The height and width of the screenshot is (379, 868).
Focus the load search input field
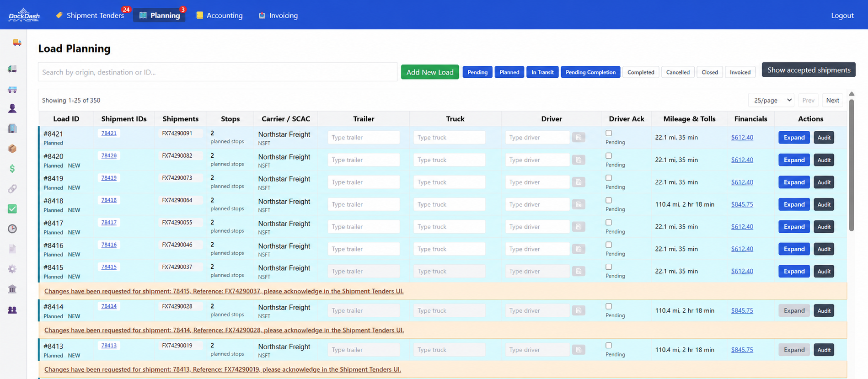click(x=218, y=72)
